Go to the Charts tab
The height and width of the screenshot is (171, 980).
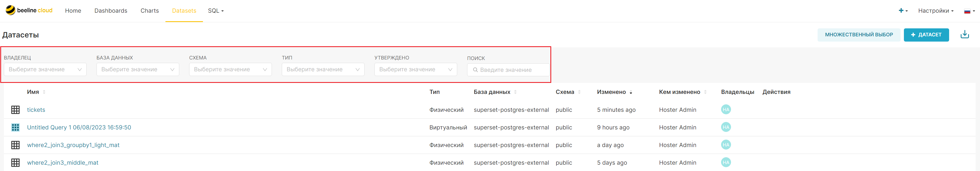[x=149, y=11]
